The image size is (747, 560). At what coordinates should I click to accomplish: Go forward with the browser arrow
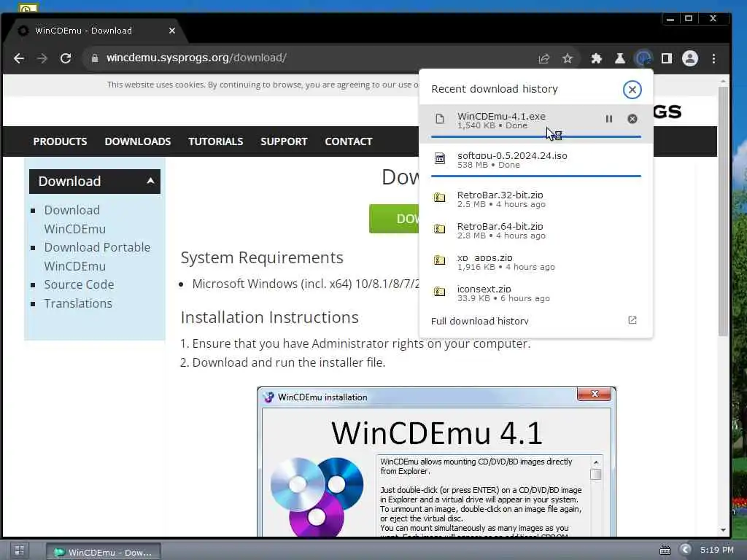[x=42, y=58]
